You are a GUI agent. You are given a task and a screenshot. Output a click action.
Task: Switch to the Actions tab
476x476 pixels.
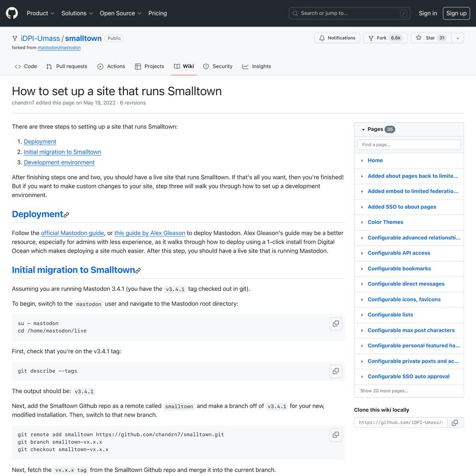pyautogui.click(x=111, y=67)
